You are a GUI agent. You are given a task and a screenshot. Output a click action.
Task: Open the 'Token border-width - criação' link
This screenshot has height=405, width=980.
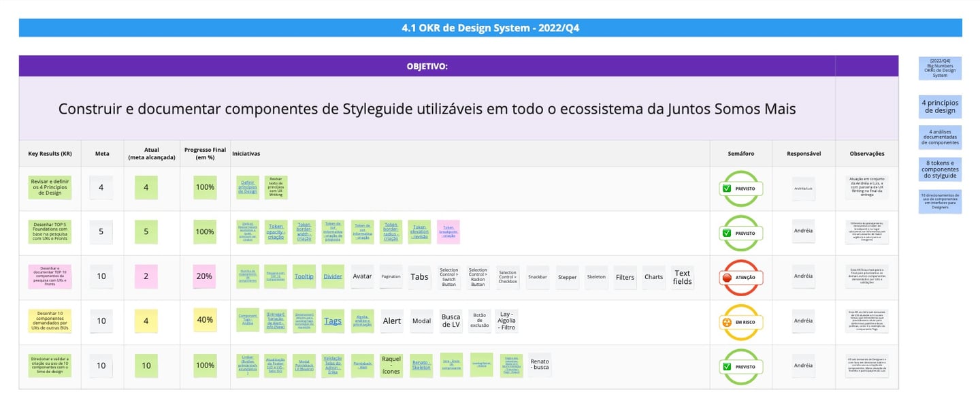304,231
